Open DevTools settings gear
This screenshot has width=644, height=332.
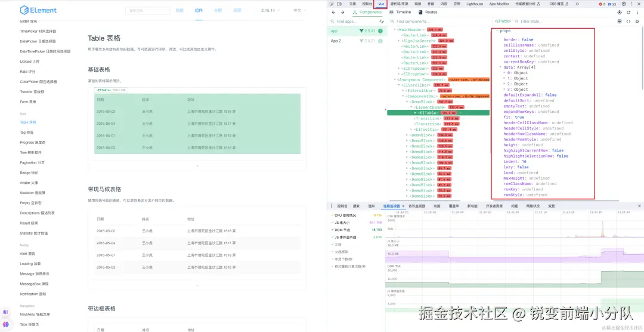[x=624, y=4]
